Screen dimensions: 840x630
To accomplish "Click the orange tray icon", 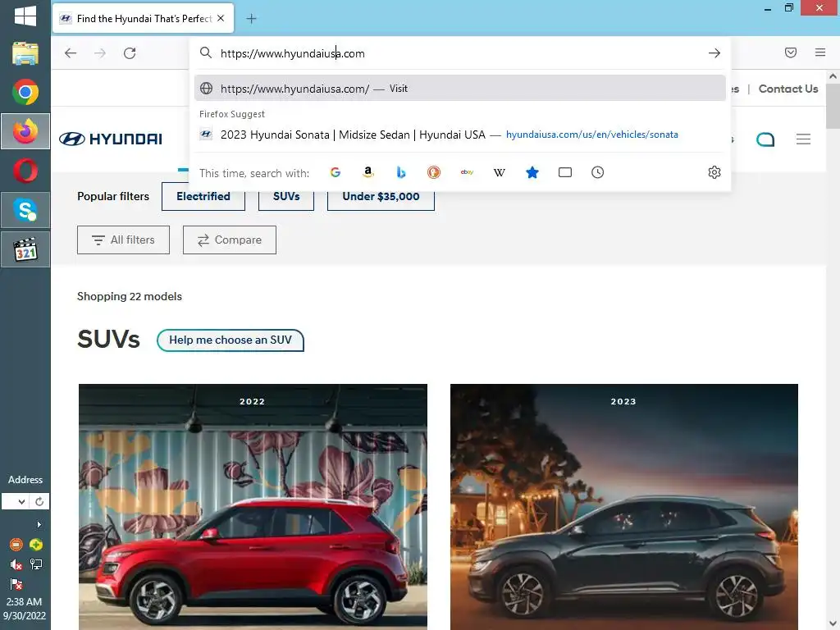I will 16,545.
